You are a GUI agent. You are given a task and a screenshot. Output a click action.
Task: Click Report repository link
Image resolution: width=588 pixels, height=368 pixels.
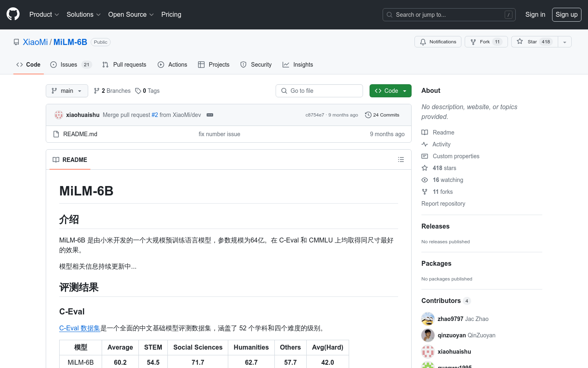[443, 204]
